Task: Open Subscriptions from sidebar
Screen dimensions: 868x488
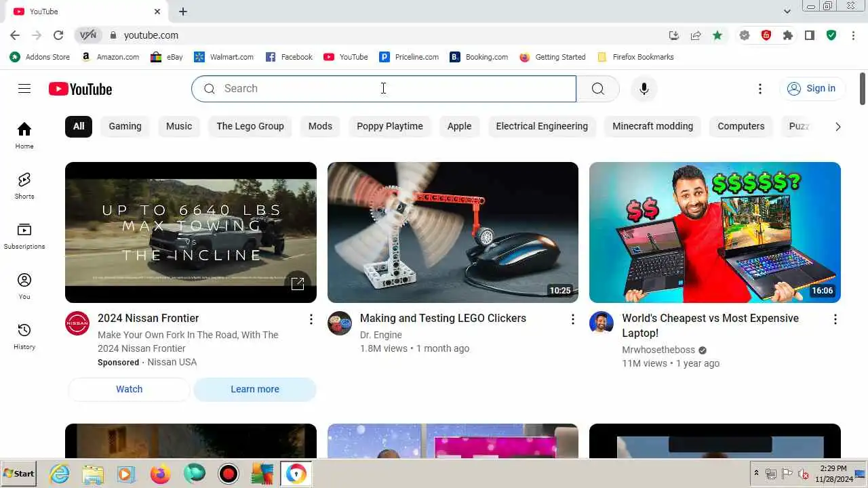Action: (x=24, y=236)
